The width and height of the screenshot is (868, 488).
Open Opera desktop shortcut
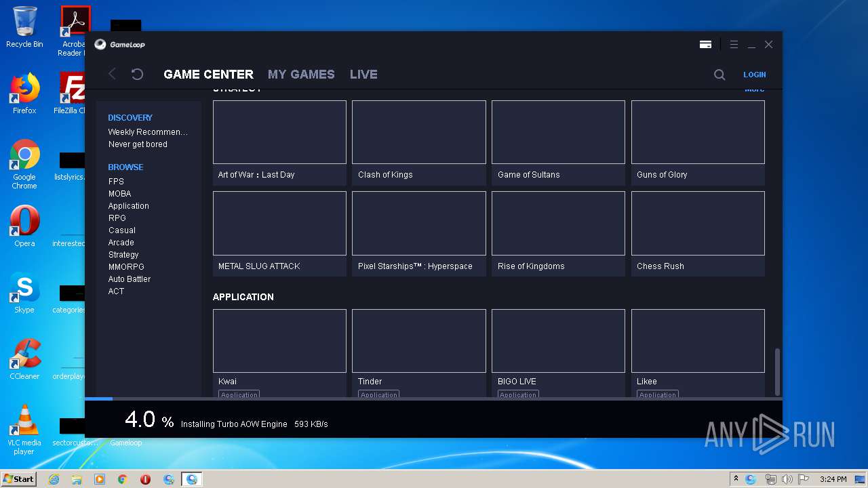click(24, 226)
